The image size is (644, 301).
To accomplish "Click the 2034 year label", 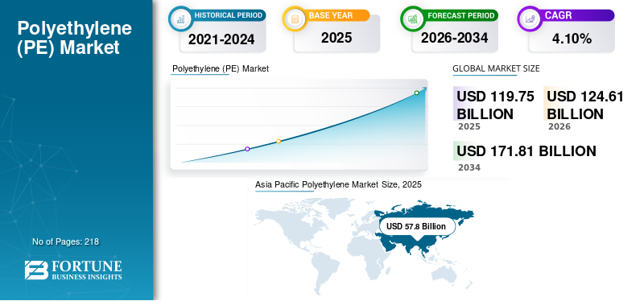I will point(469,167).
